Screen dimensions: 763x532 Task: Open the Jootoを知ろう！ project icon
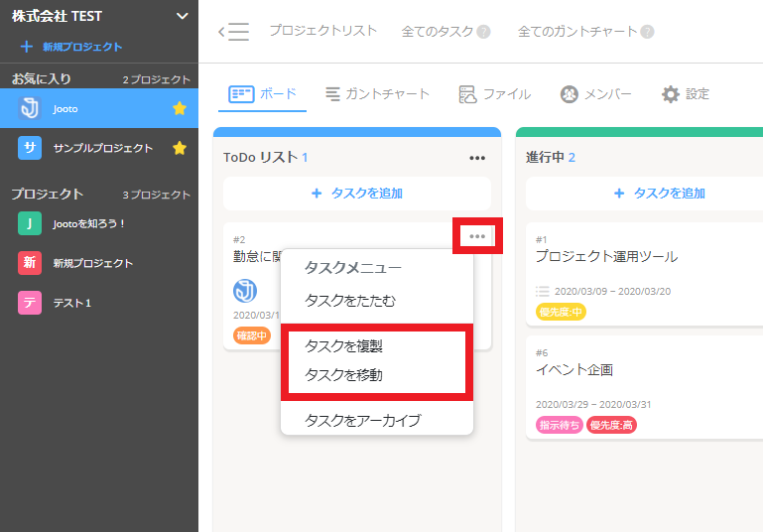tap(30, 224)
